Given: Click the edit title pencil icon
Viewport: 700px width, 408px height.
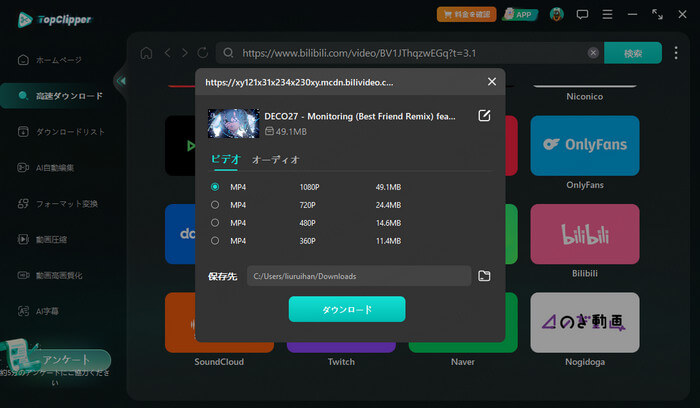Looking at the screenshot, I should pos(484,116).
